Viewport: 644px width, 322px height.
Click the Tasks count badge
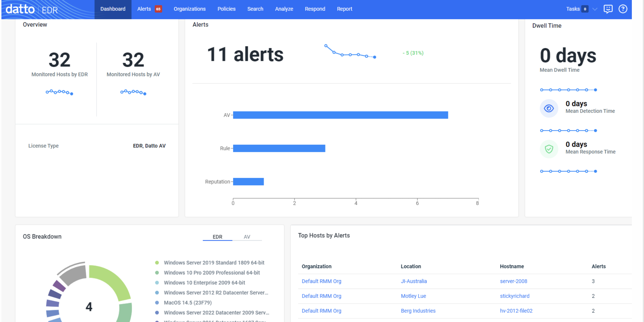(585, 9)
